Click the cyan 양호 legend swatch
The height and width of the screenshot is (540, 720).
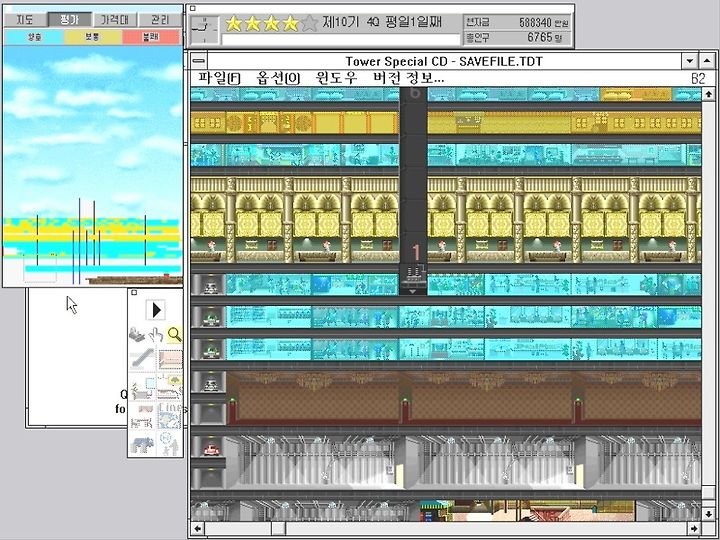[x=34, y=37]
